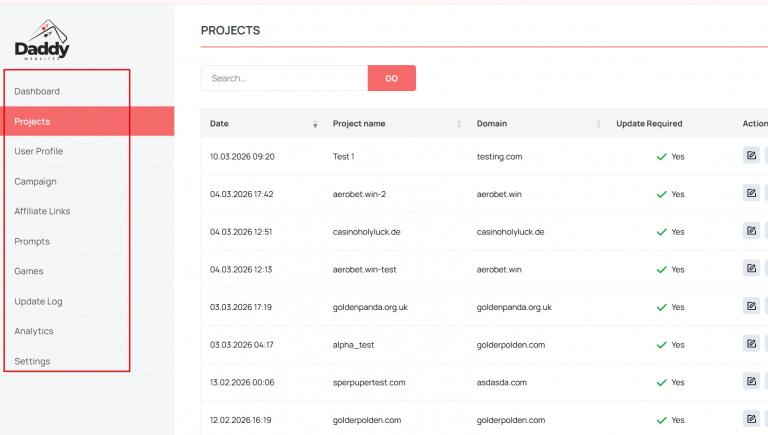The height and width of the screenshot is (435, 768).
Task: Select project name Test 1
Action: point(343,157)
